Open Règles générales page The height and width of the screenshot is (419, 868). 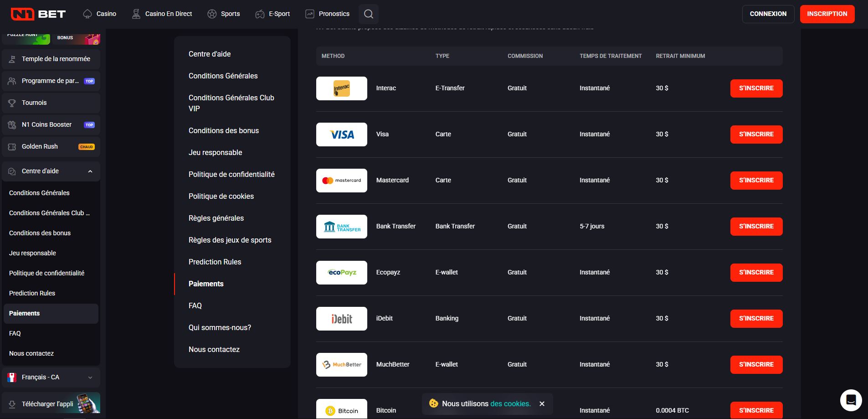coord(216,218)
